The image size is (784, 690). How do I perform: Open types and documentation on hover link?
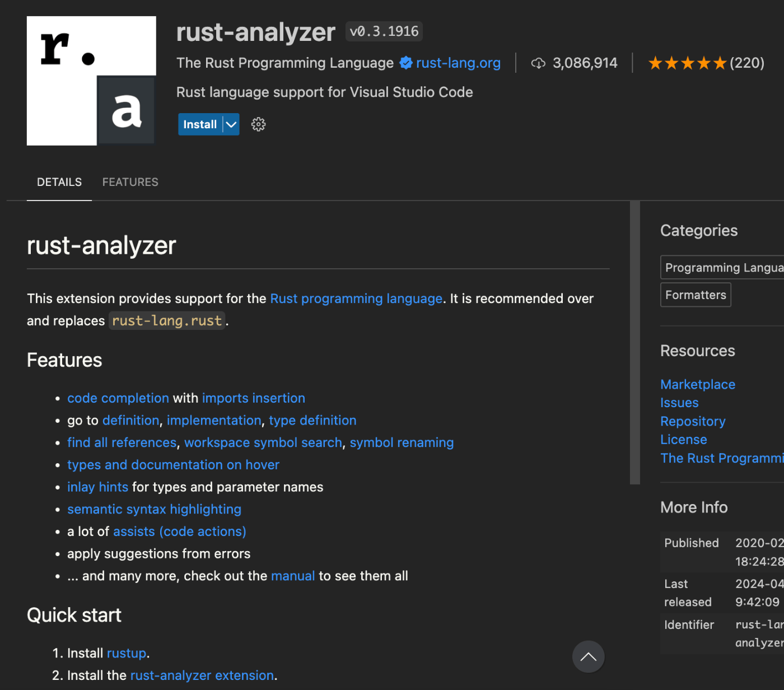[x=173, y=465]
